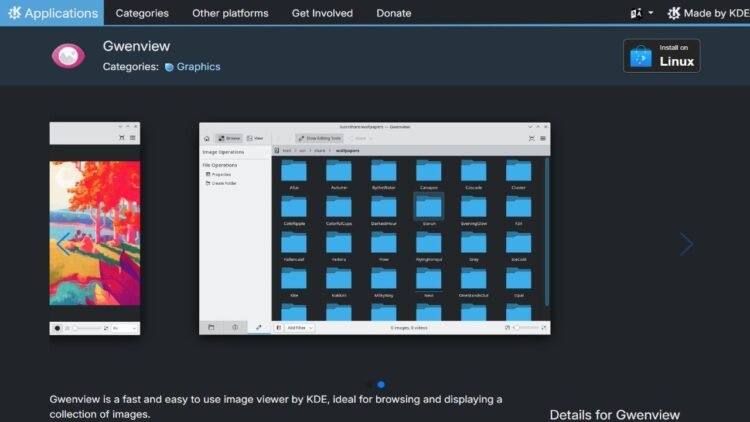Switch to the information tab at sidebar bottom

pyautogui.click(x=235, y=327)
